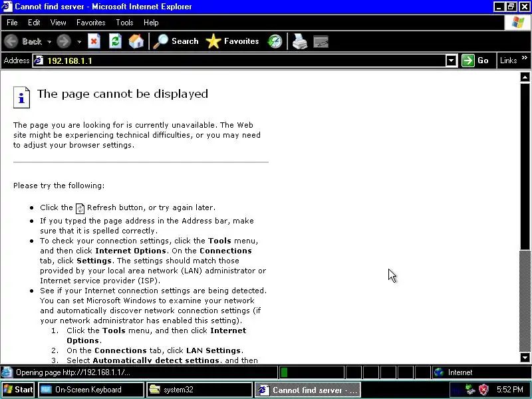The image size is (532, 399).
Task: Click the 'Please try the following:' text
Action: tap(59, 186)
